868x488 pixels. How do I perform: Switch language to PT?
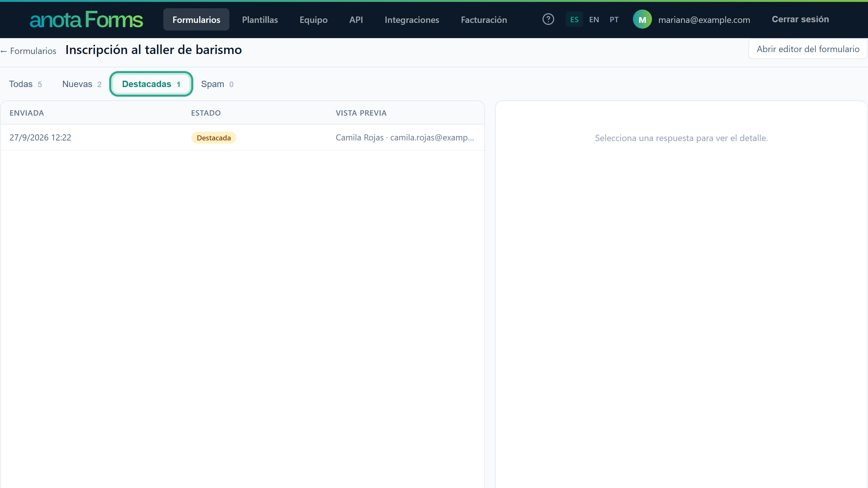click(x=614, y=20)
